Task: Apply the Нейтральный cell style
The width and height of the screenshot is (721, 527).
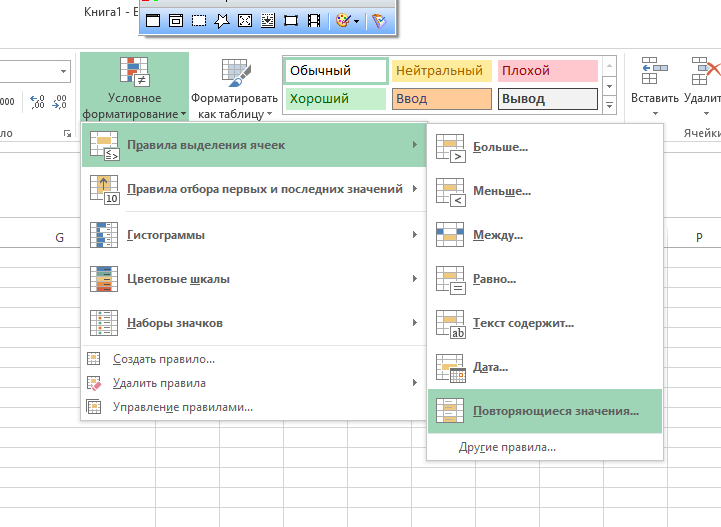Action: point(442,71)
